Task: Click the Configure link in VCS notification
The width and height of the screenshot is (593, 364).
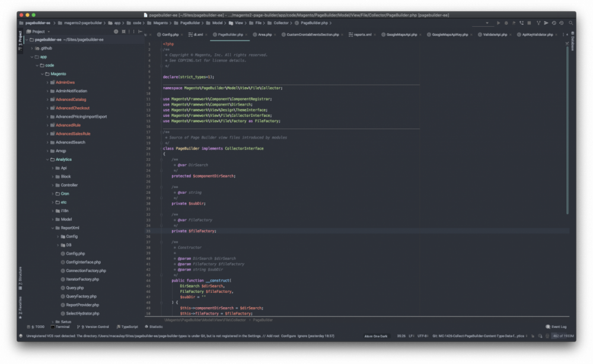Action: click(x=289, y=336)
